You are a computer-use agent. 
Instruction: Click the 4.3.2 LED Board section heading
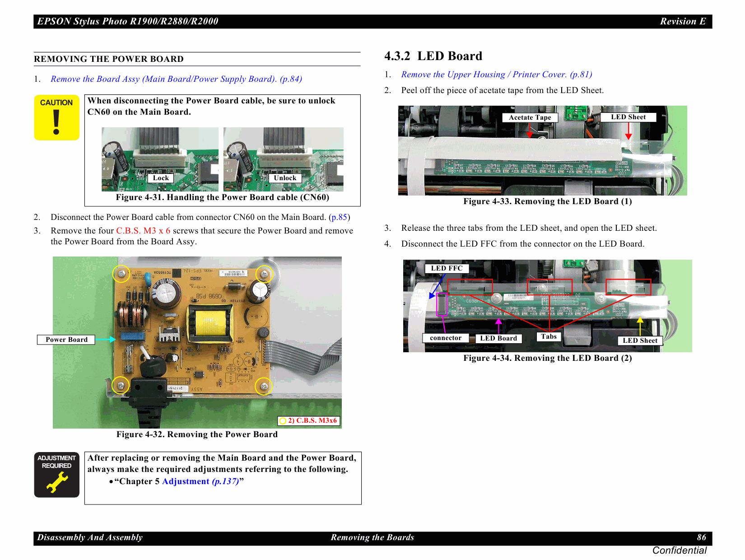pyautogui.click(x=433, y=56)
